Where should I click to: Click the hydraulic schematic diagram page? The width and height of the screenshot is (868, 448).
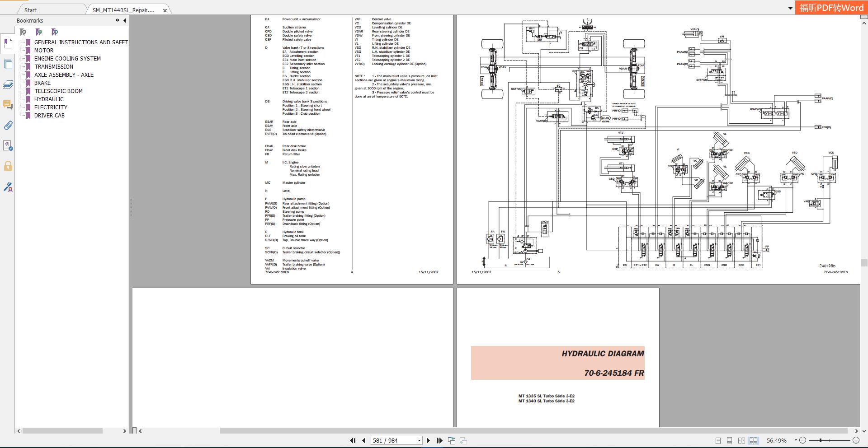click(x=659, y=149)
